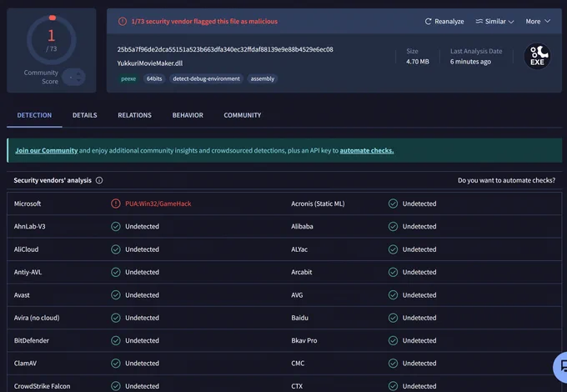Click the red warning icon in Microsoft row
Screen dimensions: 567x392
click(116, 204)
